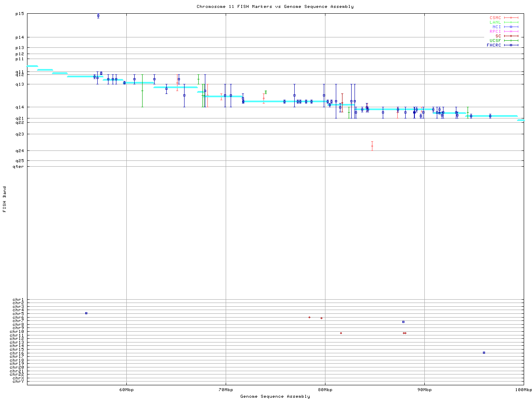Click the FISH Band y-axis label
The image size is (532, 399).
pyautogui.click(x=5, y=199)
